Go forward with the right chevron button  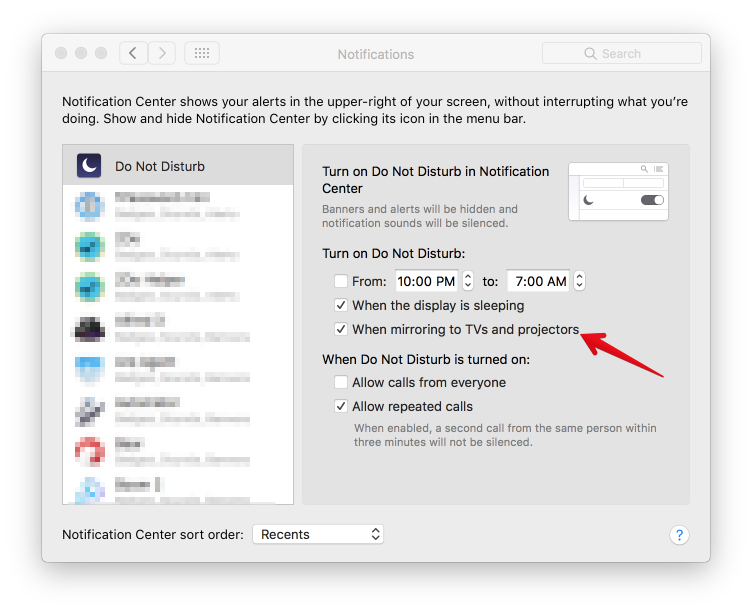point(162,53)
